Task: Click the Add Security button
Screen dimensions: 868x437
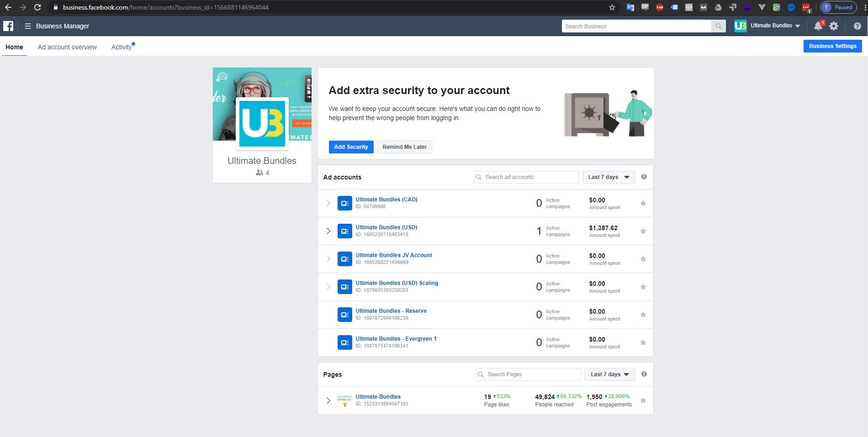Action: [x=351, y=147]
